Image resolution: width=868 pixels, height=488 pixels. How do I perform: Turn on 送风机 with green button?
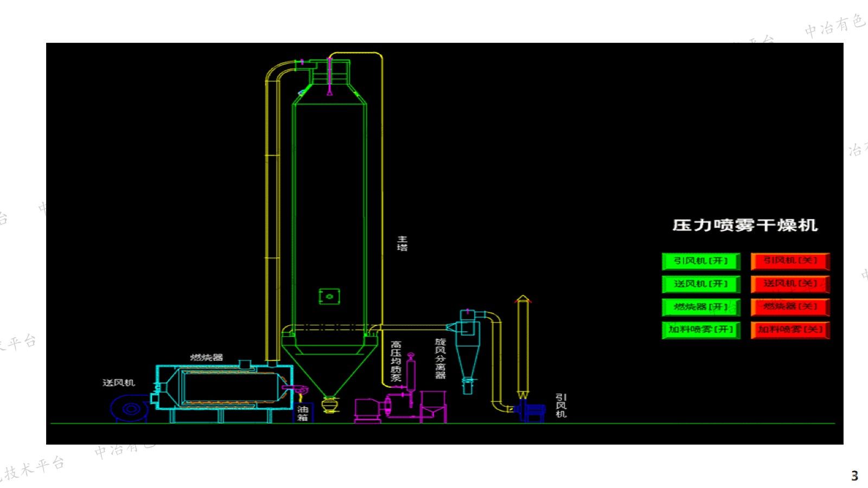coord(701,284)
